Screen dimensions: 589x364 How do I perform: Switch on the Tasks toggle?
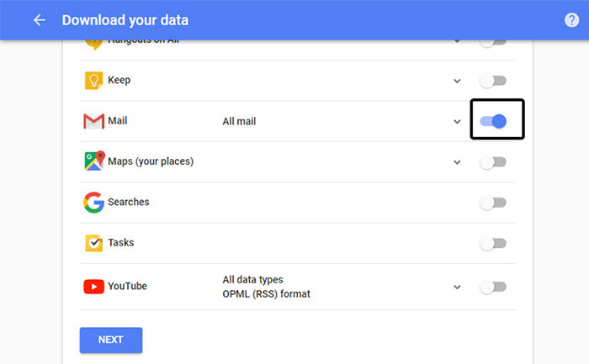tap(493, 243)
